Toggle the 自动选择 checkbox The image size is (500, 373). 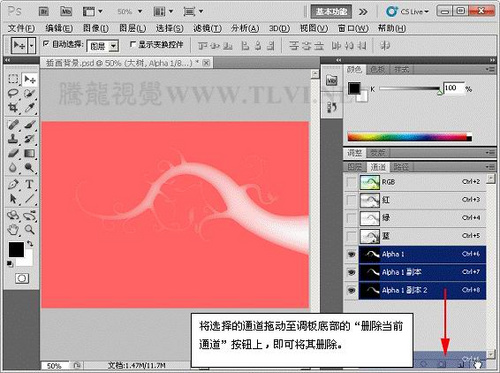46,43
